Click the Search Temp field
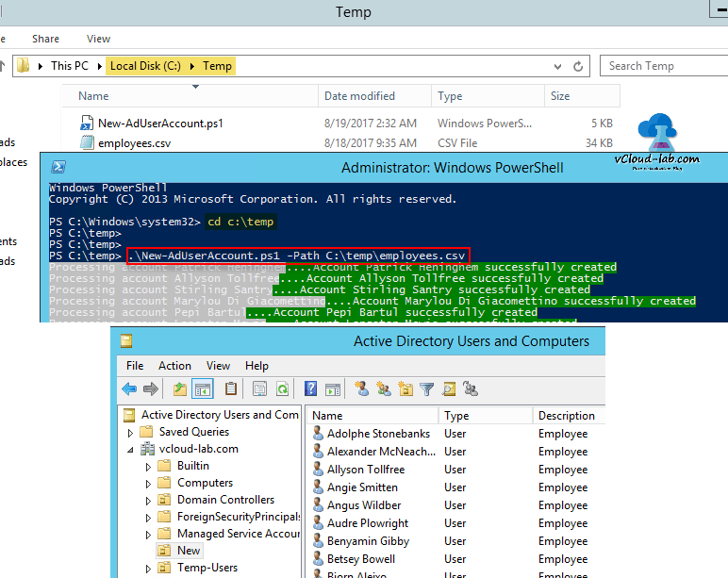 [664, 66]
